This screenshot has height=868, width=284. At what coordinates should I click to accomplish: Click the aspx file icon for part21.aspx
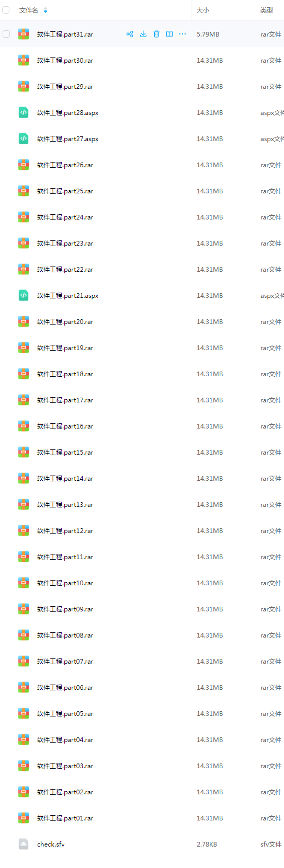[24, 295]
